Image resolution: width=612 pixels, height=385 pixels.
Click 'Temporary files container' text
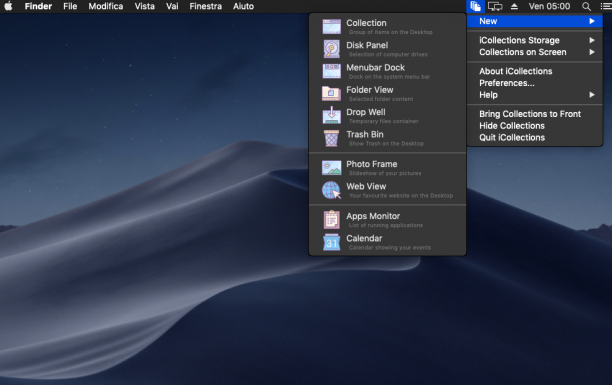[384, 121]
